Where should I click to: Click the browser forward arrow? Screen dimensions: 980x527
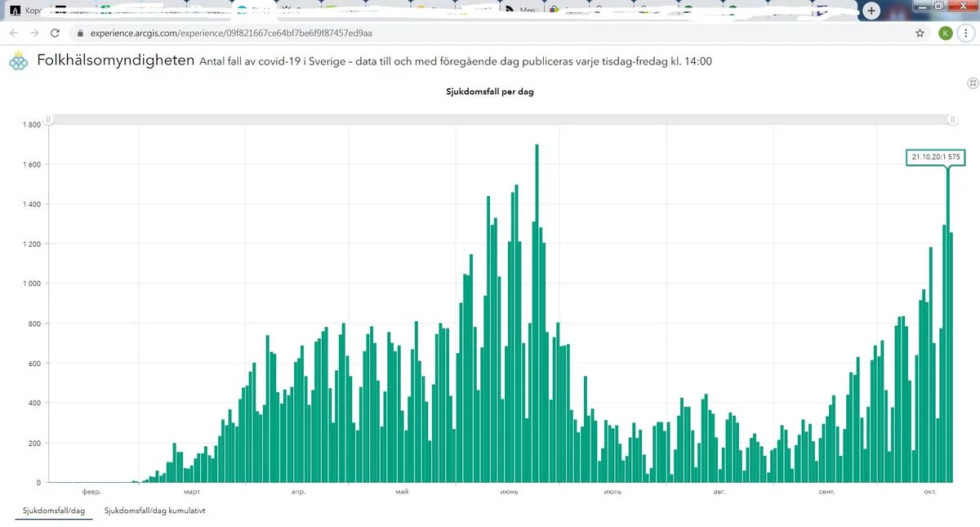(34, 33)
